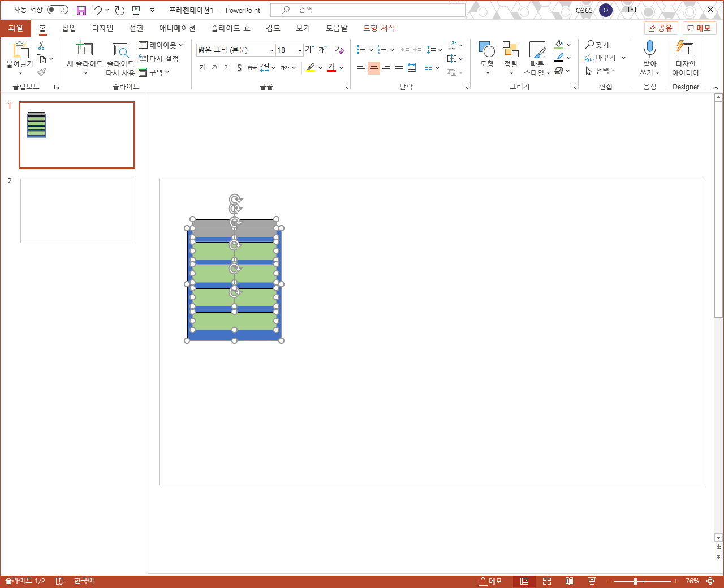This screenshot has width=724, height=588.
Task: Open bullet list style dropdown
Action: pos(371,50)
